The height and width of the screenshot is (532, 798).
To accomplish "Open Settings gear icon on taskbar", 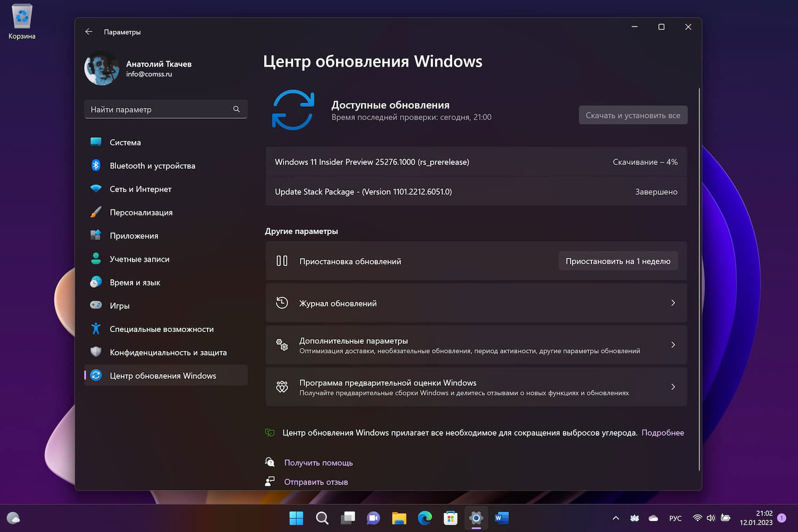I will 476,518.
